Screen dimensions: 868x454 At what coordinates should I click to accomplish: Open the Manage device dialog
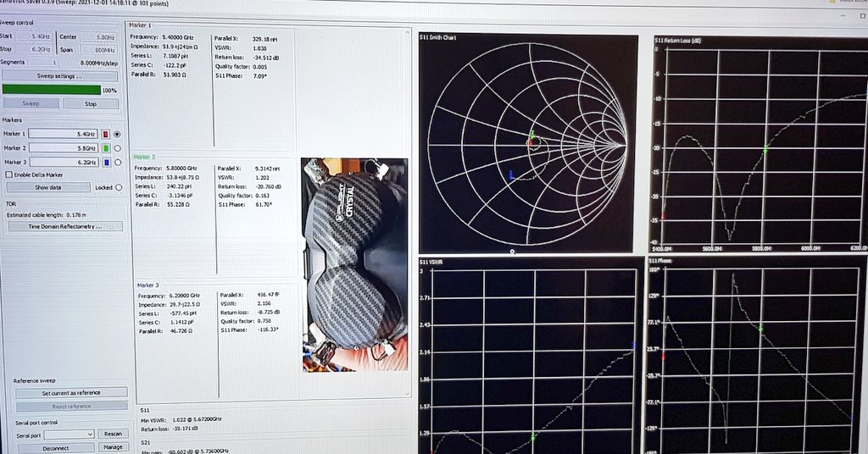click(x=113, y=447)
